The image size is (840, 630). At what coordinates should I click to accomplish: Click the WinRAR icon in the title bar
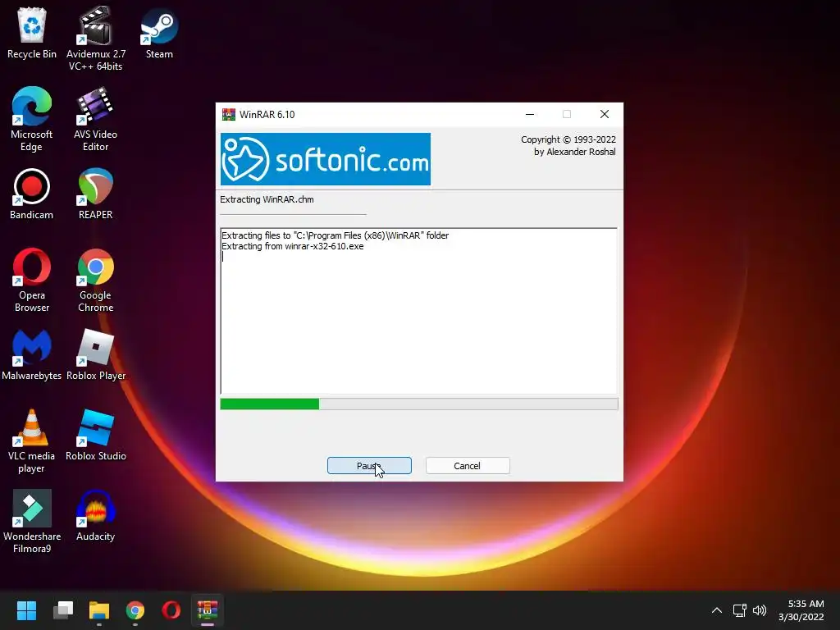coord(229,114)
